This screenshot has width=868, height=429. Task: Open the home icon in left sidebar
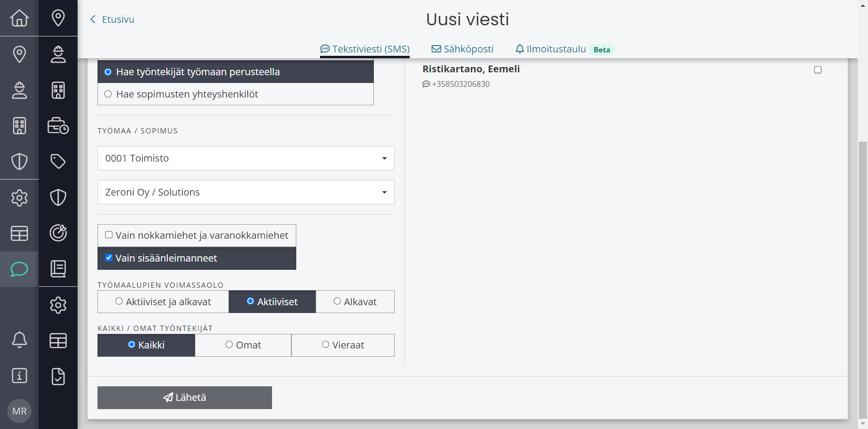point(19,18)
